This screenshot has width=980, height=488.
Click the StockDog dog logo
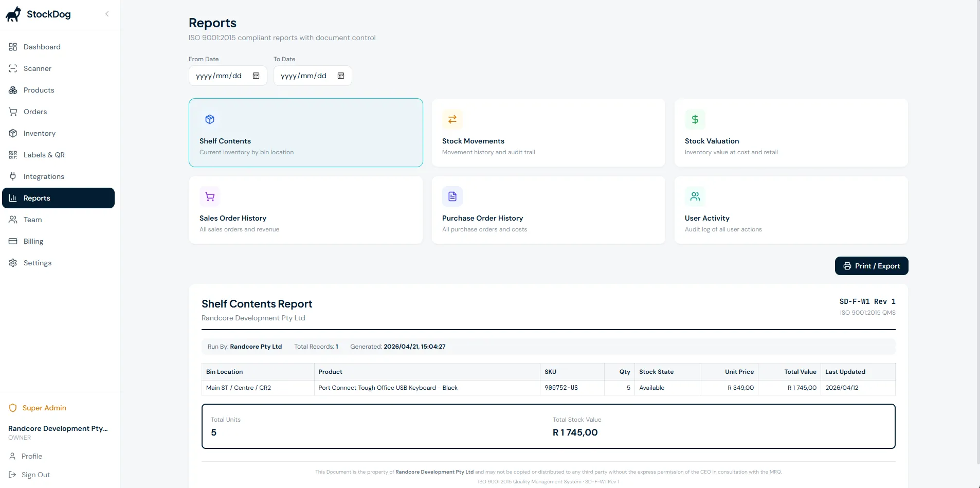click(13, 14)
